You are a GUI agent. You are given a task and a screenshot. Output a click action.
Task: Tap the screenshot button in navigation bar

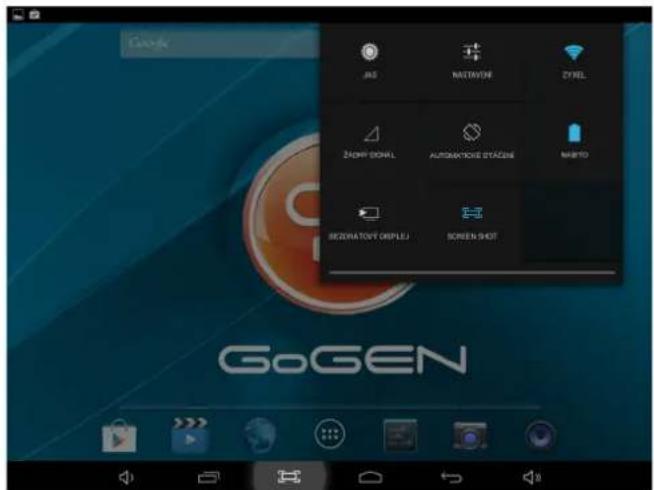pos(289,476)
